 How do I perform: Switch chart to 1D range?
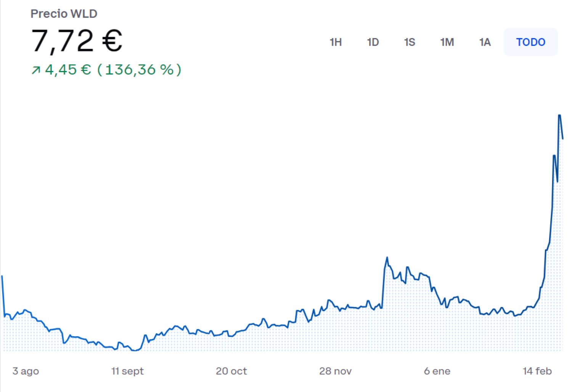pyautogui.click(x=373, y=42)
